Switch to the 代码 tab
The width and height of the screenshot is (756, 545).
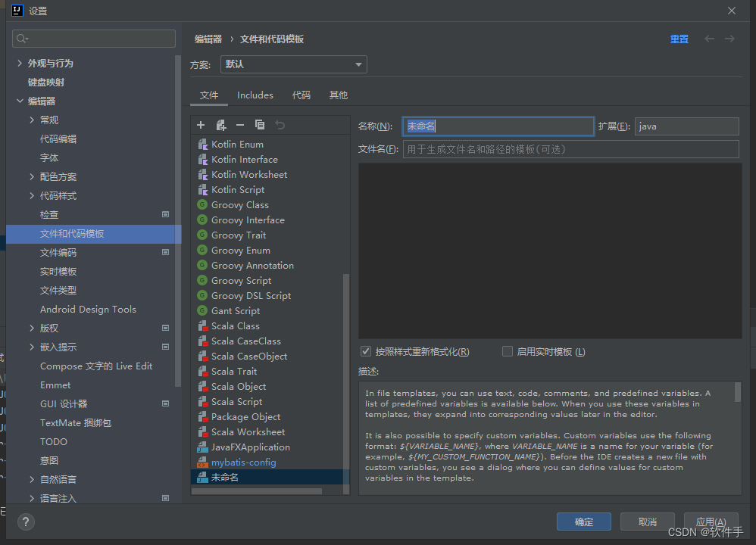coord(301,95)
